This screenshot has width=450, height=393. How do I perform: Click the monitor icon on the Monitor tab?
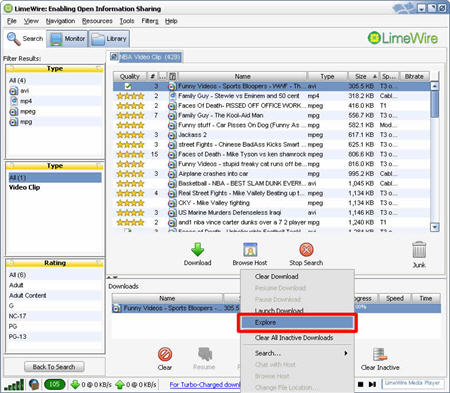(56, 39)
